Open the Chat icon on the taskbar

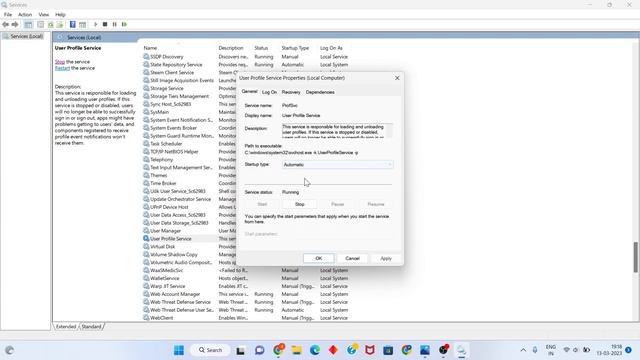(260, 350)
